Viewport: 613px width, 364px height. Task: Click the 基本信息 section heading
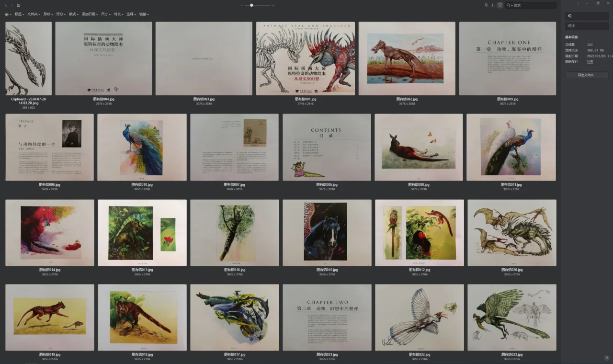coord(571,37)
